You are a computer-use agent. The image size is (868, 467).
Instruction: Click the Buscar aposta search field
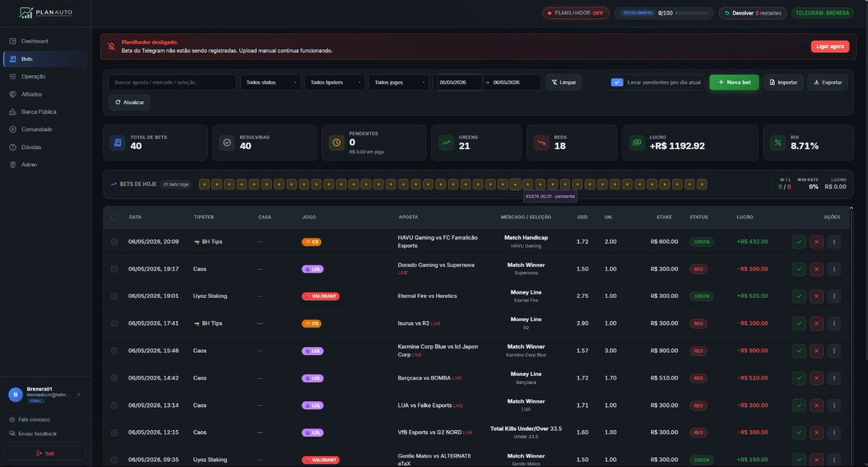(172, 82)
